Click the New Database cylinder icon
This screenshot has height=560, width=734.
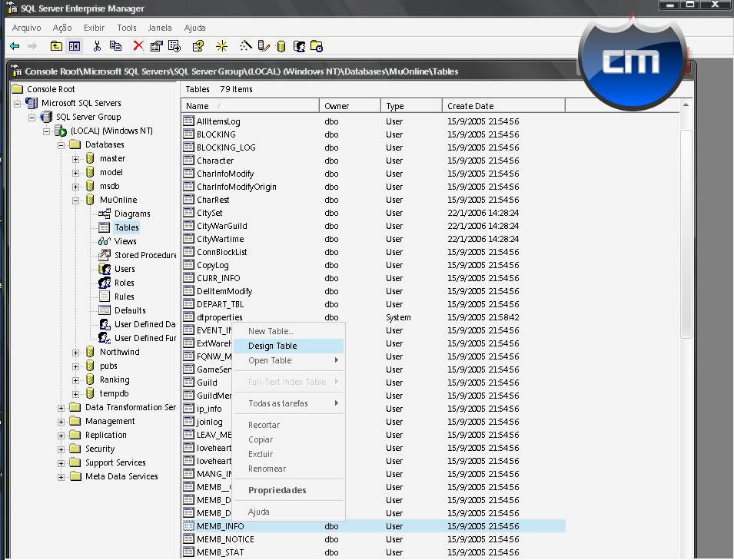coord(281,46)
